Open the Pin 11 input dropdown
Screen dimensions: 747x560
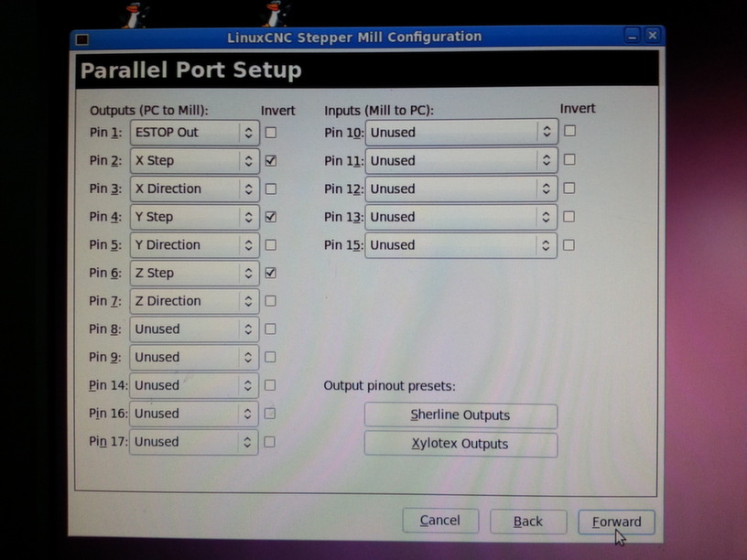pos(461,160)
